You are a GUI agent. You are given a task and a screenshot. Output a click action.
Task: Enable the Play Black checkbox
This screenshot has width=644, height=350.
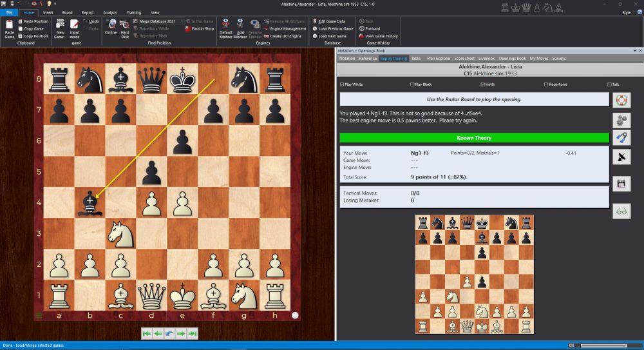tap(412, 84)
